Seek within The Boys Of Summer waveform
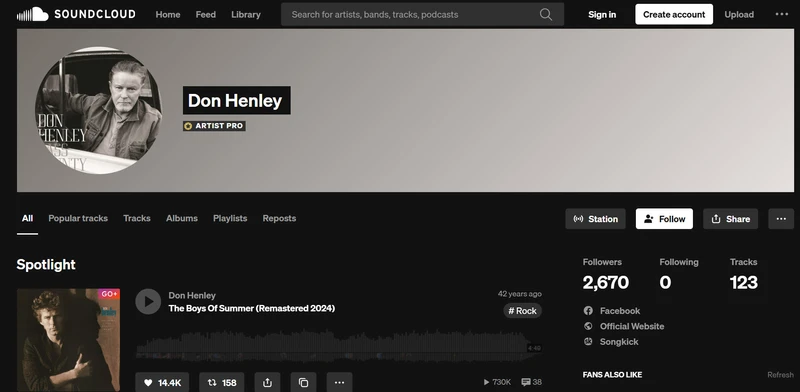This screenshot has height=392, width=800. (x=339, y=347)
